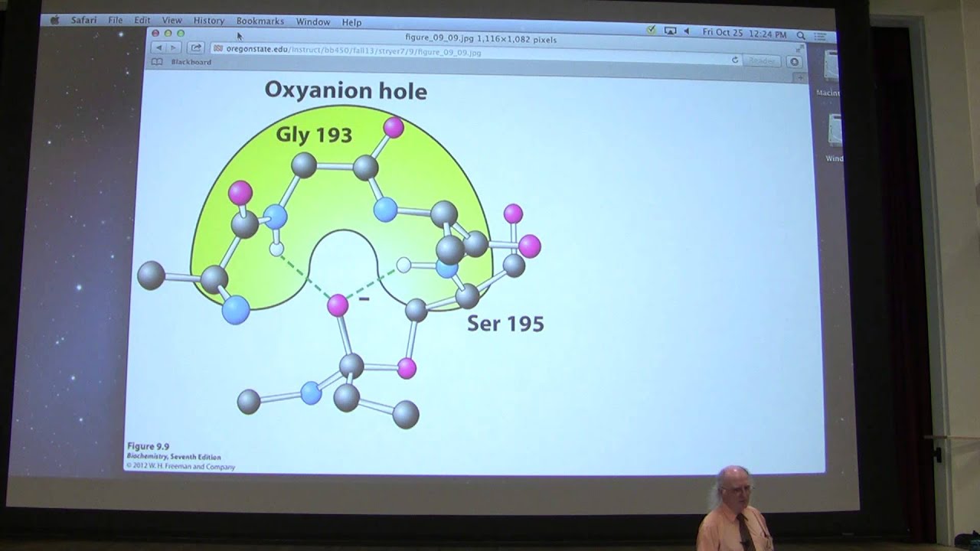Open the Bookmarks menu
This screenshot has height=551, width=980.
[260, 21]
